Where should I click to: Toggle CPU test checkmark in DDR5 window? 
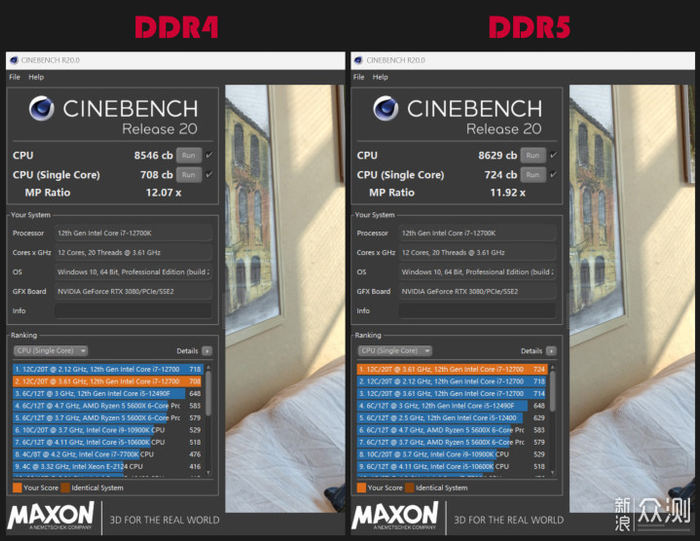click(554, 155)
